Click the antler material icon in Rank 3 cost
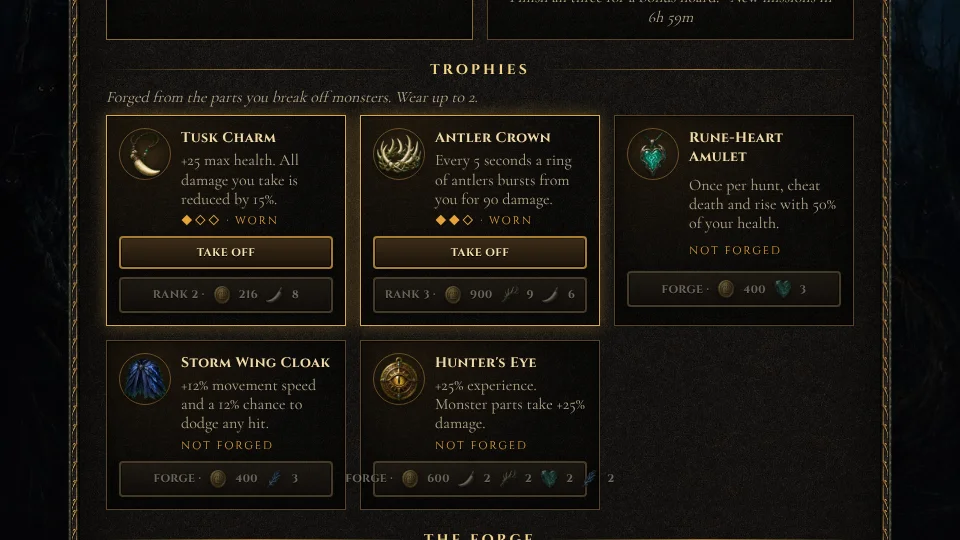Image resolution: width=960 pixels, height=540 pixels. point(510,294)
